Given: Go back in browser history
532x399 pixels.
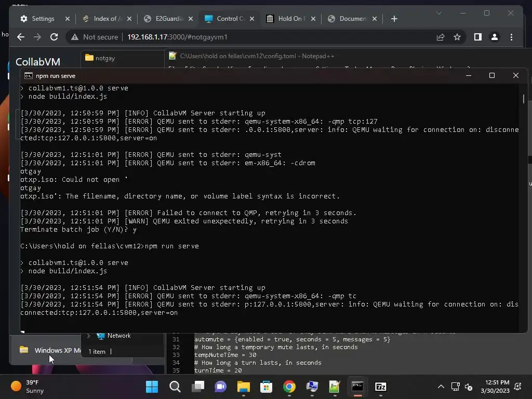Looking at the screenshot, I should coord(21,37).
